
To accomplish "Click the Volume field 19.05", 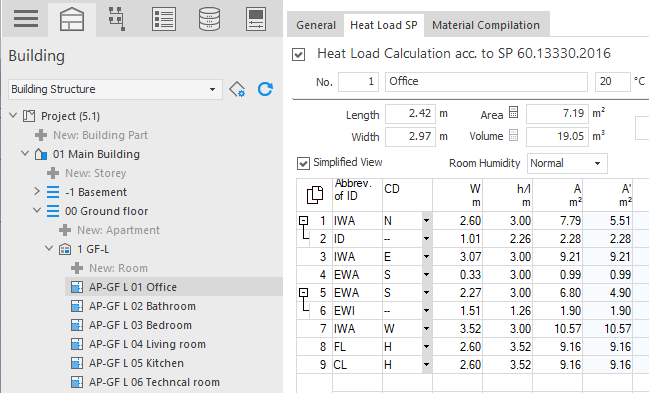I will pos(557,137).
